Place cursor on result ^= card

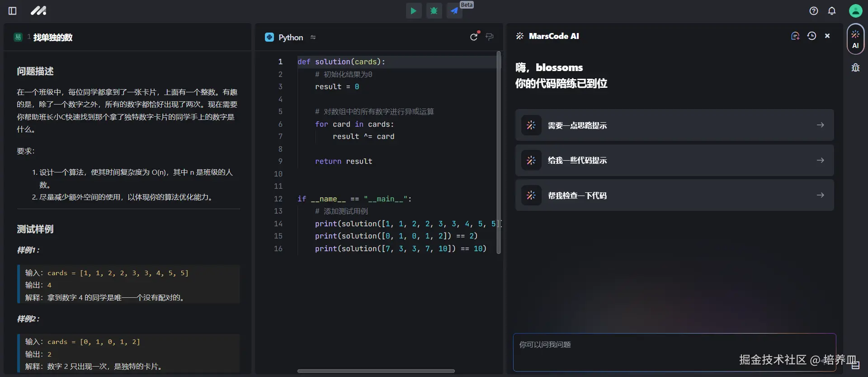pyautogui.click(x=363, y=136)
